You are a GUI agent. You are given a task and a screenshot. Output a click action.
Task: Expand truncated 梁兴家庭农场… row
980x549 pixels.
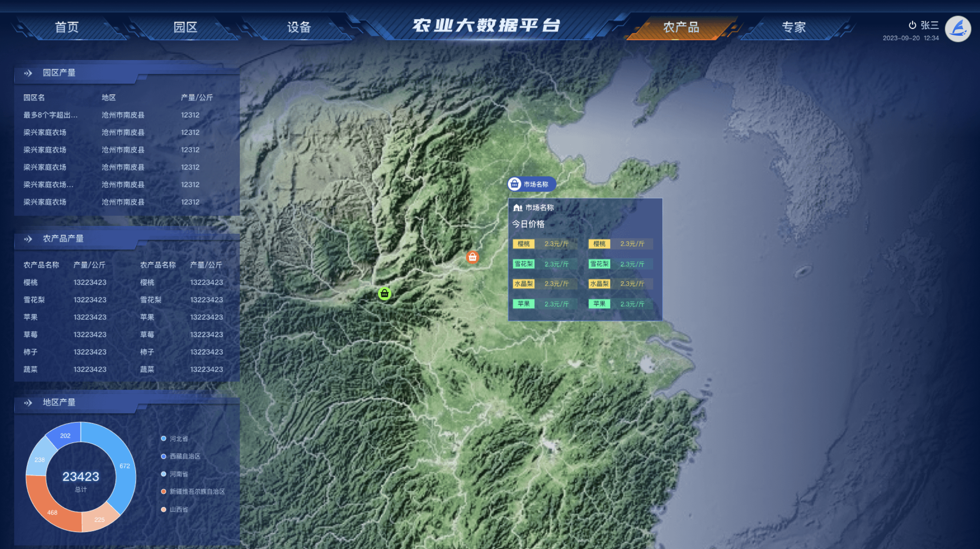(x=48, y=185)
